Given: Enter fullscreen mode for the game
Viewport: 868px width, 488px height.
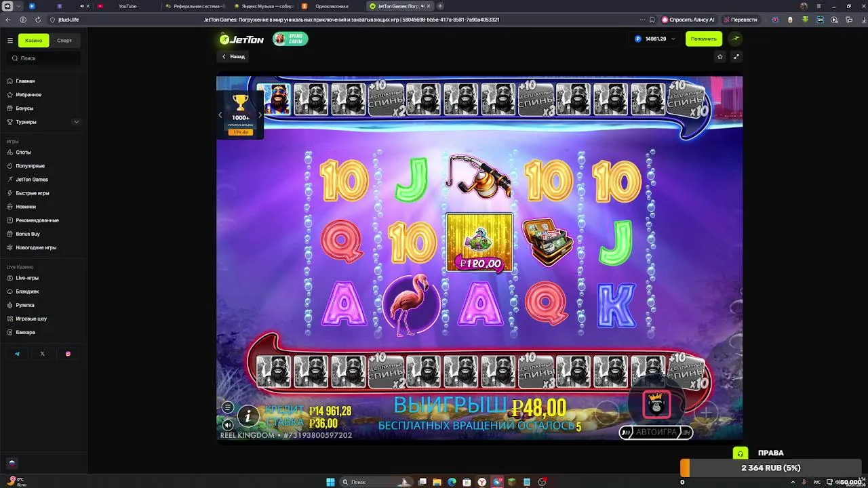Looking at the screenshot, I should point(736,57).
